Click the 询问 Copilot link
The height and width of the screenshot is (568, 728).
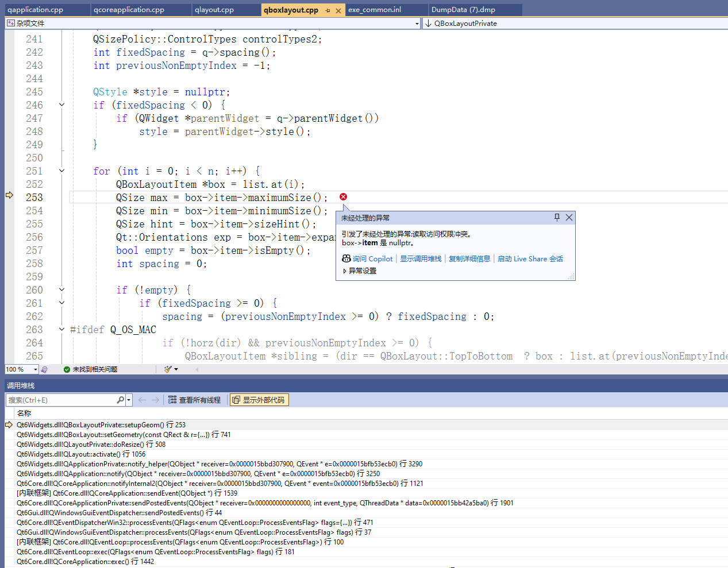(x=372, y=259)
